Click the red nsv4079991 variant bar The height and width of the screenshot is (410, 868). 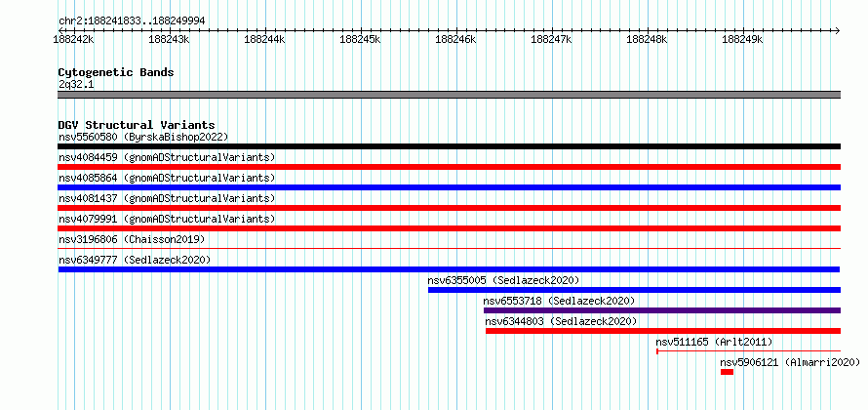click(x=450, y=228)
